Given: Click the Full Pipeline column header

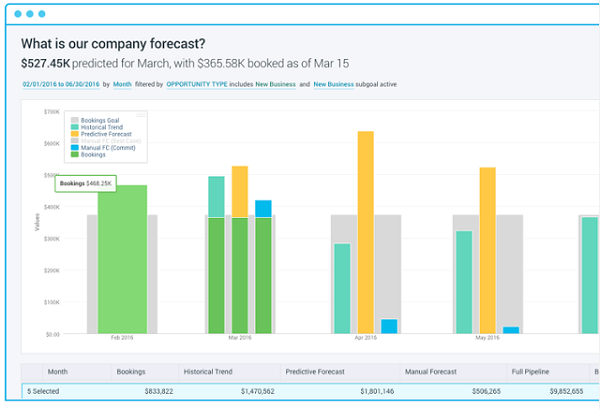Looking at the screenshot, I should [530, 372].
